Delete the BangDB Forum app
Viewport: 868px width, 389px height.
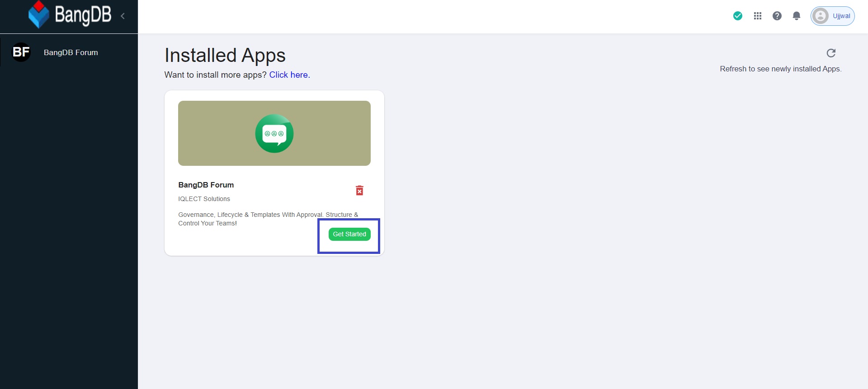[359, 190]
